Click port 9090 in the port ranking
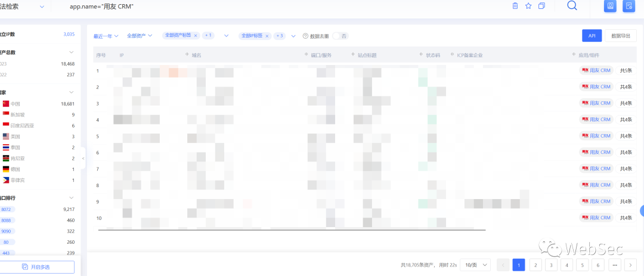Viewport: 644px width, 276px height. click(7, 231)
